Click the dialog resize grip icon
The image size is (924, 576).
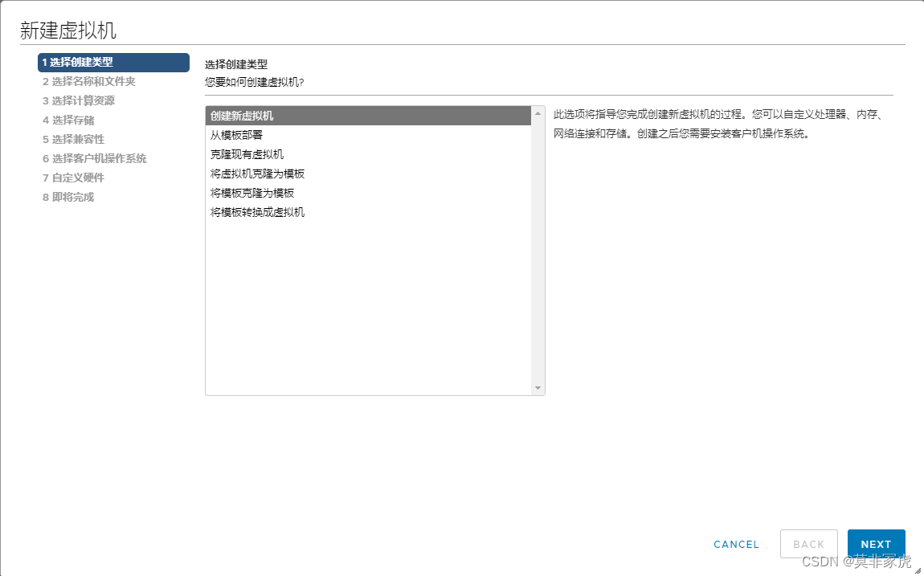point(918,570)
